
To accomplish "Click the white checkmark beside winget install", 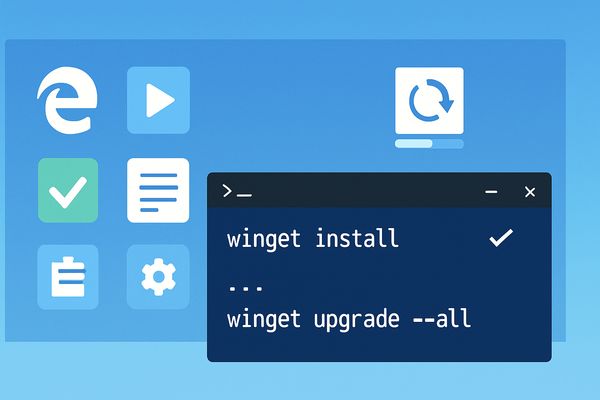I will click(501, 238).
